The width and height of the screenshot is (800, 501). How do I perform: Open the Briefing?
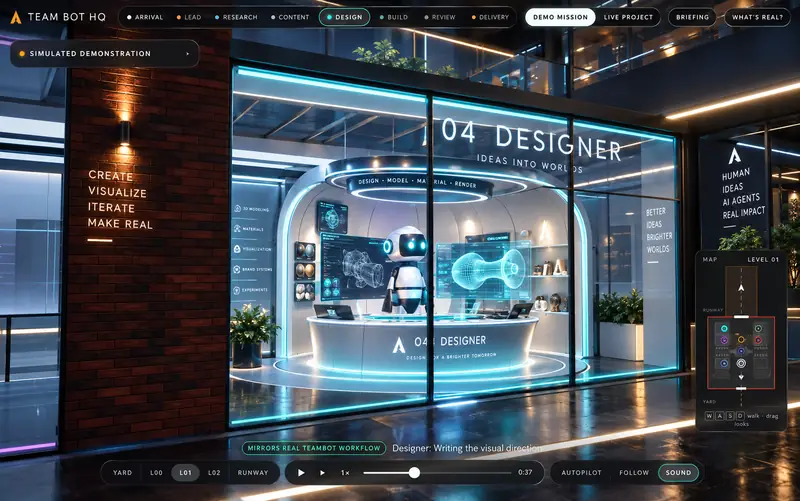pos(692,17)
